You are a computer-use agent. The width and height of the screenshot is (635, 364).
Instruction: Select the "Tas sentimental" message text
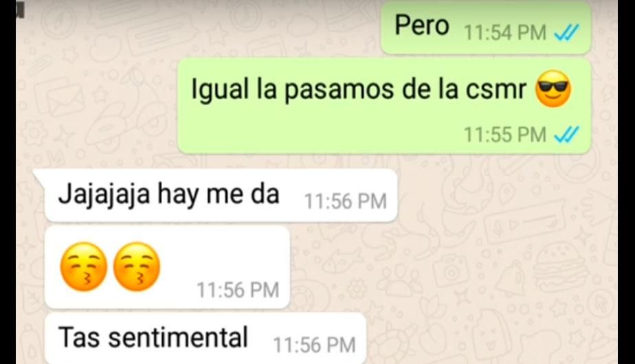click(x=153, y=337)
